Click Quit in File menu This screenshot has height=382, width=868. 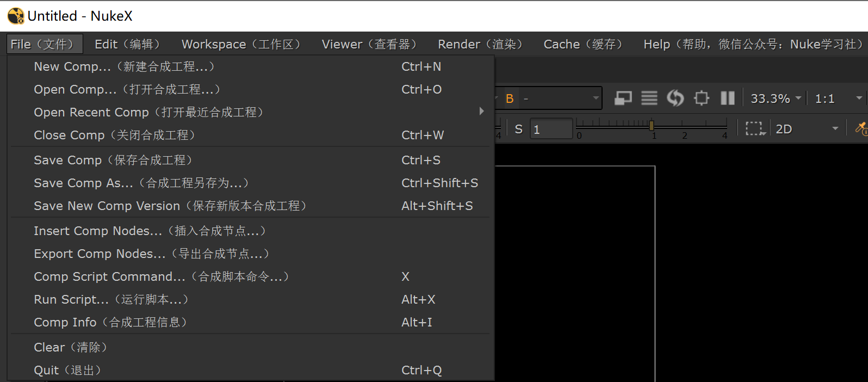point(251,370)
